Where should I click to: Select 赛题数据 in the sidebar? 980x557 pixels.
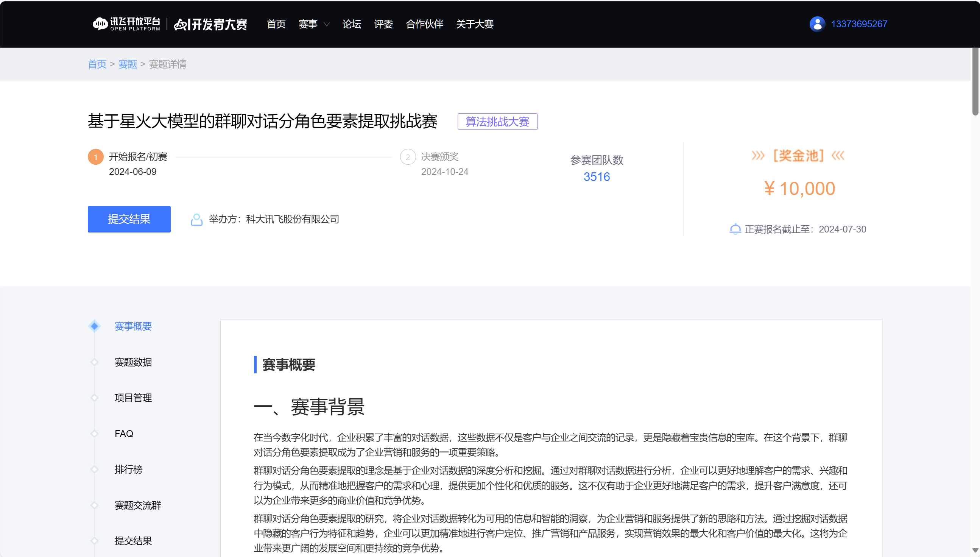pos(133,362)
